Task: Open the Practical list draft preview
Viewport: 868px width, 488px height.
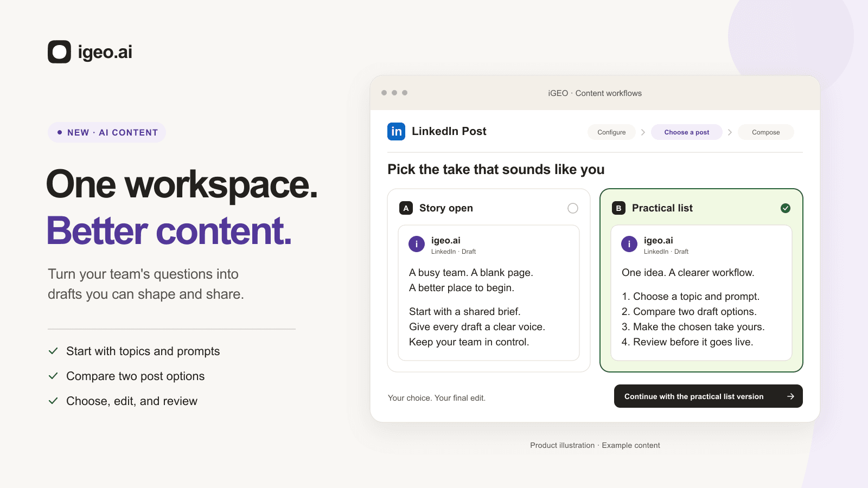Action: point(701,293)
